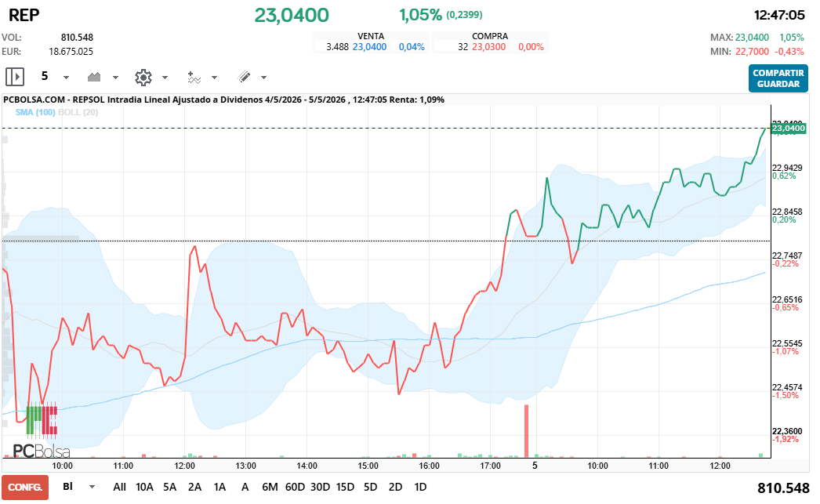Open the indicators add icon
820x504 pixels.
(x=194, y=78)
